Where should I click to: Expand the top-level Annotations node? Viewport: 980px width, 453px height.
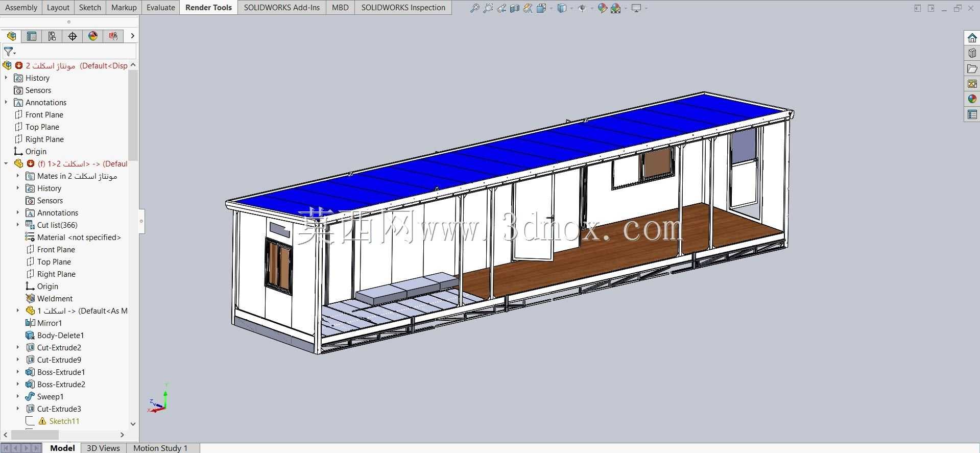pos(6,102)
